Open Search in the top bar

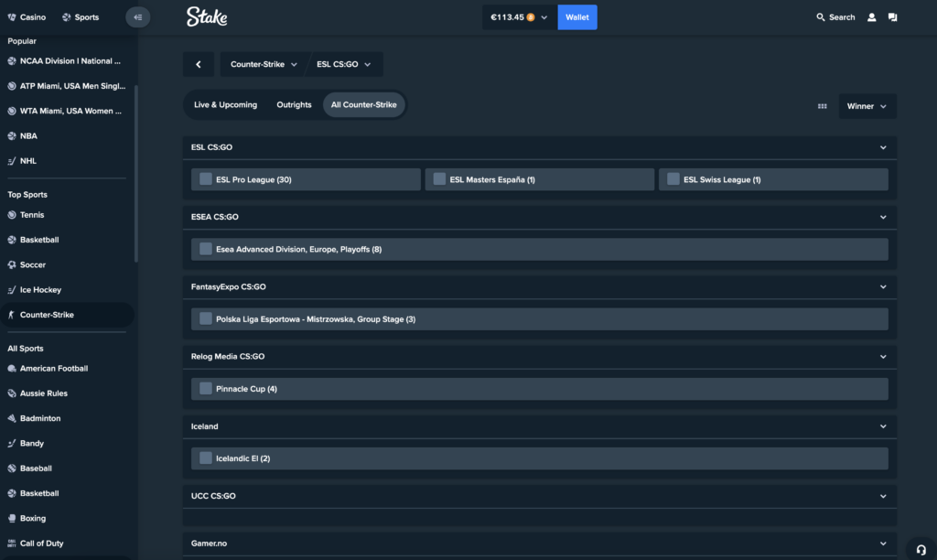(835, 17)
